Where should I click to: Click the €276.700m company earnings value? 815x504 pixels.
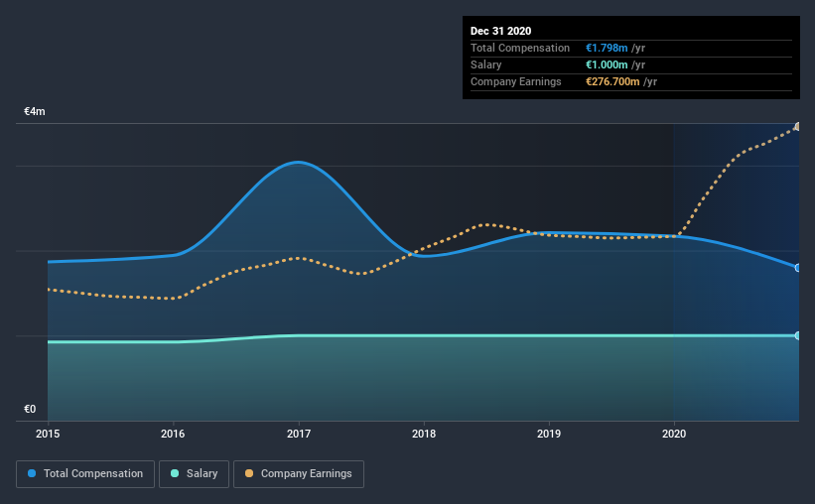(612, 81)
